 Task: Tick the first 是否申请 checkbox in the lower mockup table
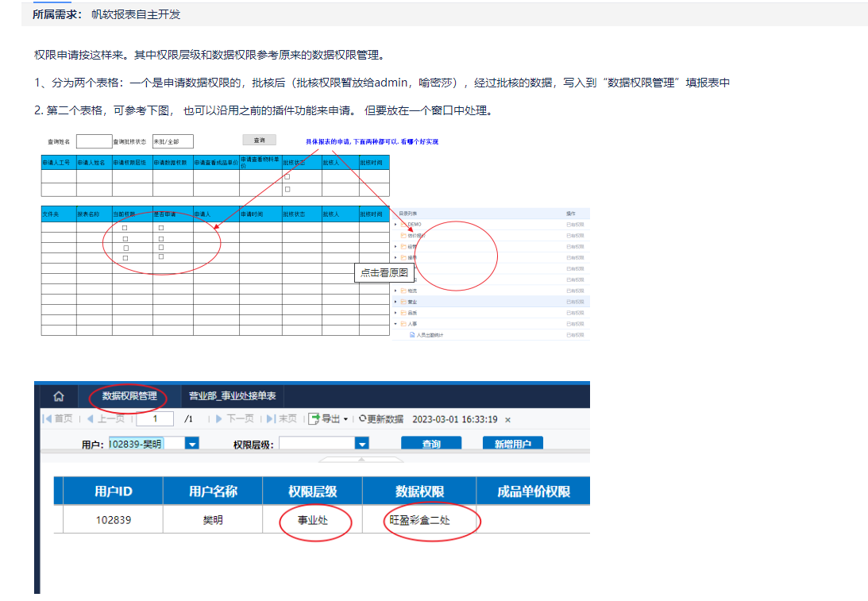[x=161, y=228]
